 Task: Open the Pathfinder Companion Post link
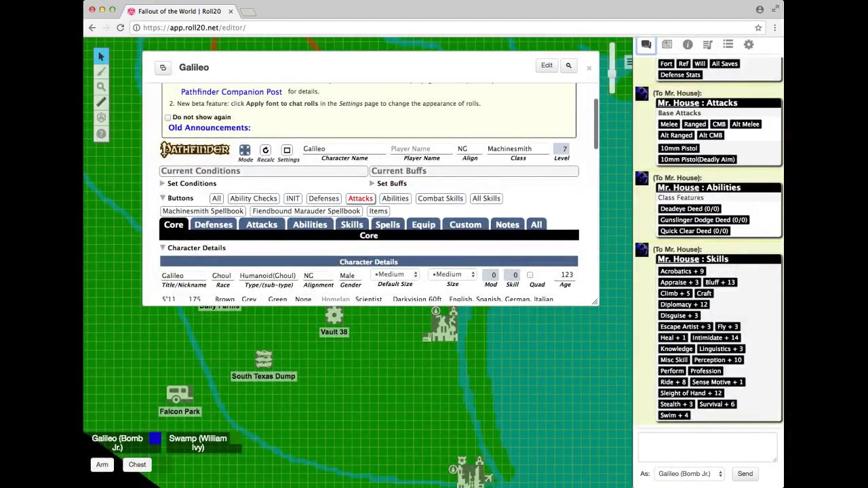(x=231, y=91)
